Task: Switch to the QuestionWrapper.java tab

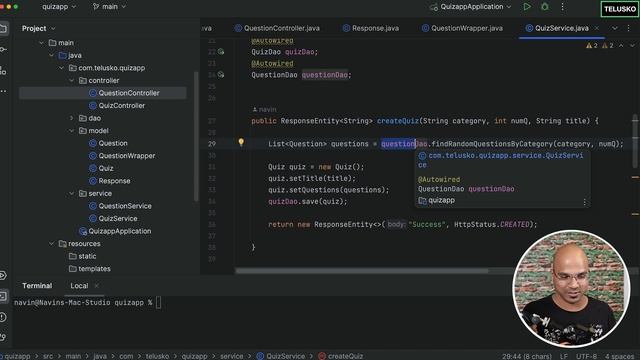Action: point(462,28)
